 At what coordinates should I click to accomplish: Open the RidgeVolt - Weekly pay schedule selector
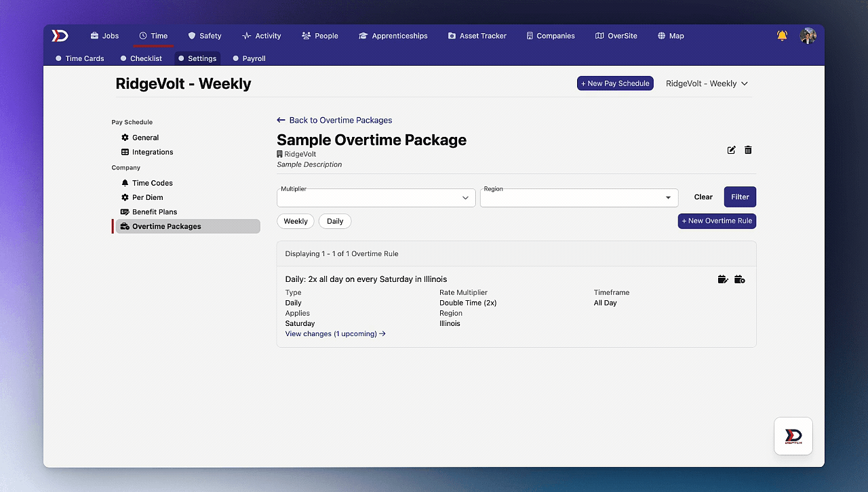[x=707, y=83]
